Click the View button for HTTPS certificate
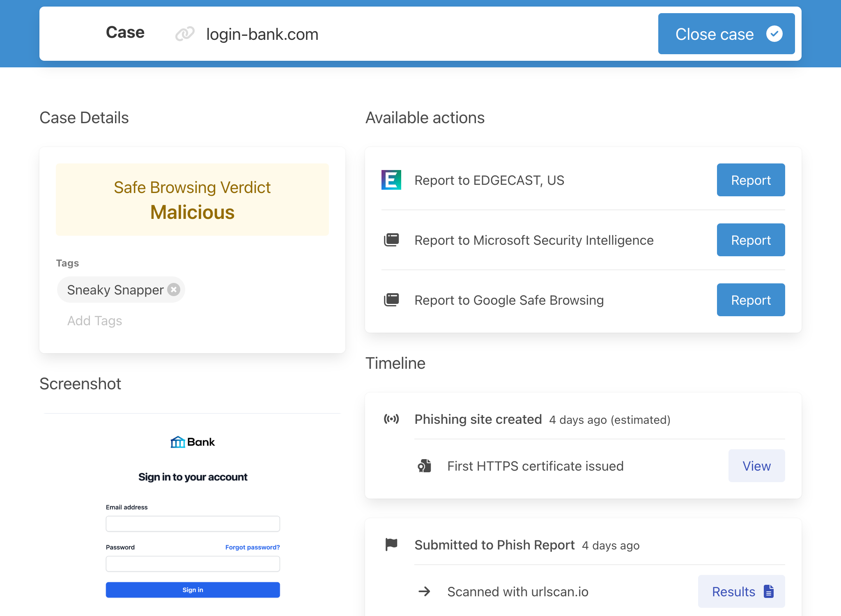The image size is (841, 616). [x=756, y=467]
